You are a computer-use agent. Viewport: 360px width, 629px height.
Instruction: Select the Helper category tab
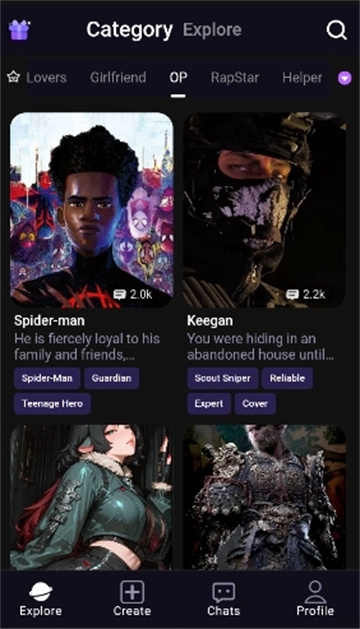[x=302, y=77]
